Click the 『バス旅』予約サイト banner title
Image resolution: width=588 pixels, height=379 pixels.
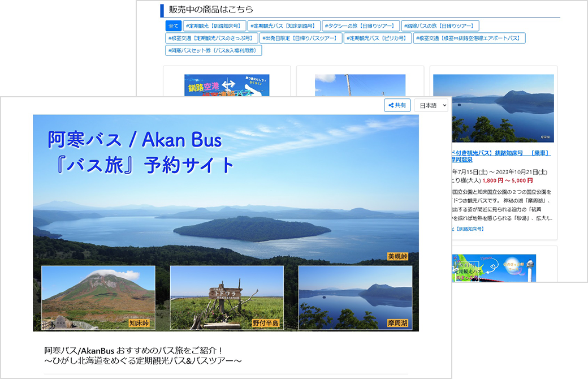point(145,165)
